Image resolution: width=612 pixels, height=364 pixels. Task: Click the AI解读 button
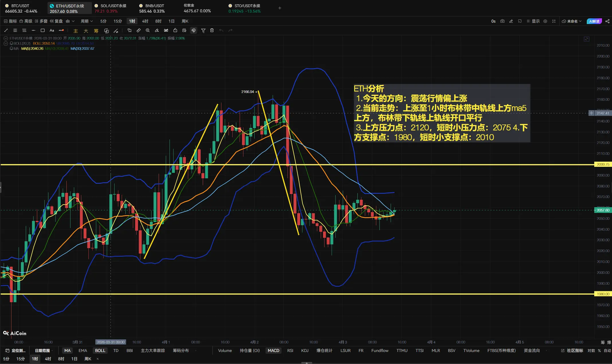pos(594,21)
